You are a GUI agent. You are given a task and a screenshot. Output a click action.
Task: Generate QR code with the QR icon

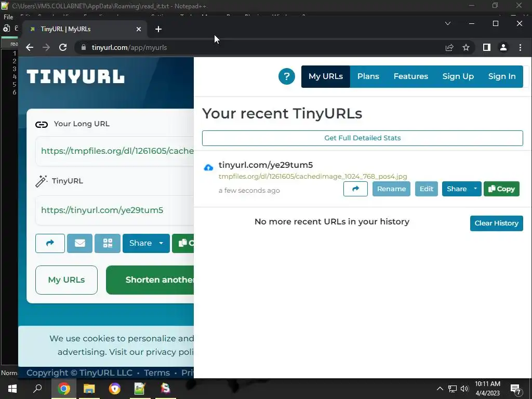coord(108,243)
